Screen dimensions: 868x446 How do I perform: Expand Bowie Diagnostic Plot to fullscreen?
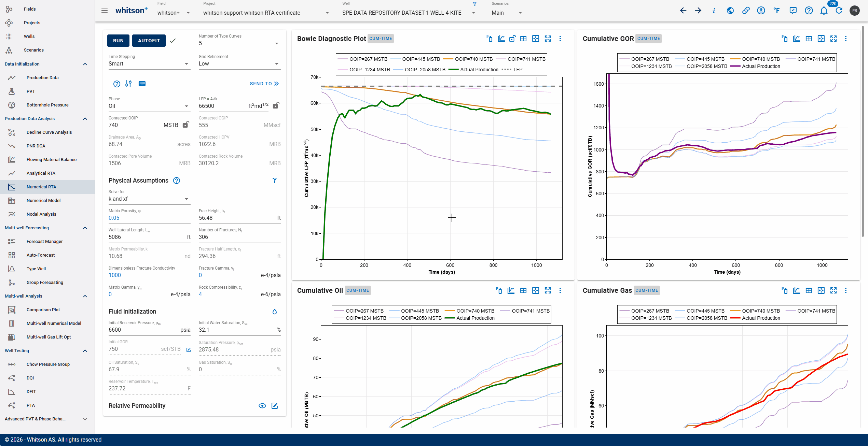click(548, 39)
